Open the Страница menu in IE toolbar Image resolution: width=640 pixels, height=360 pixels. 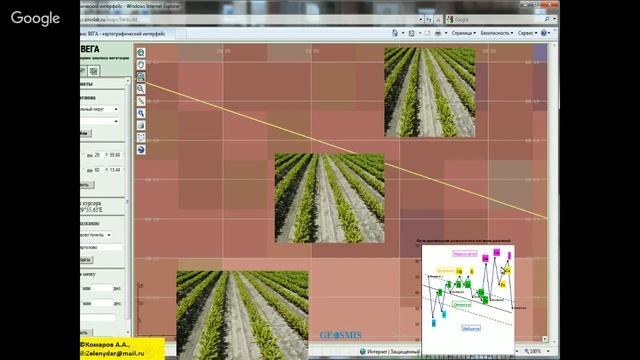point(463,33)
